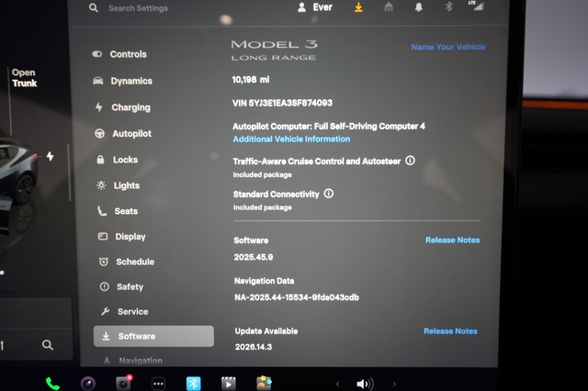This screenshot has width=588, height=391.
Task: Tap info icon next to Traffic-Aware Cruise Control
Action: (x=411, y=161)
